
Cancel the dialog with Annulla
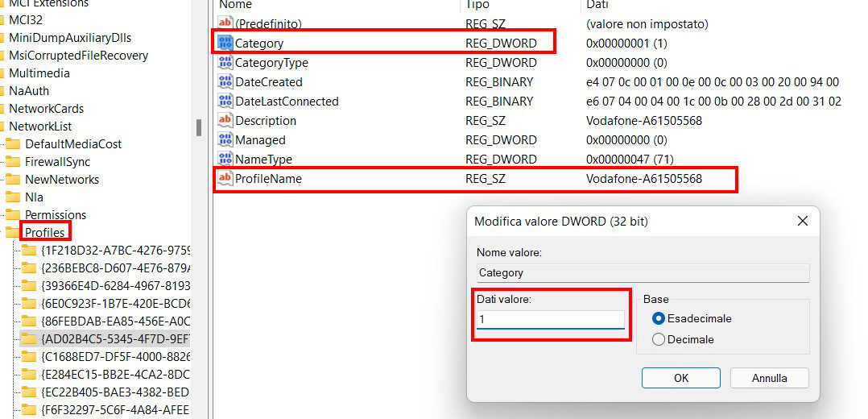(x=770, y=378)
